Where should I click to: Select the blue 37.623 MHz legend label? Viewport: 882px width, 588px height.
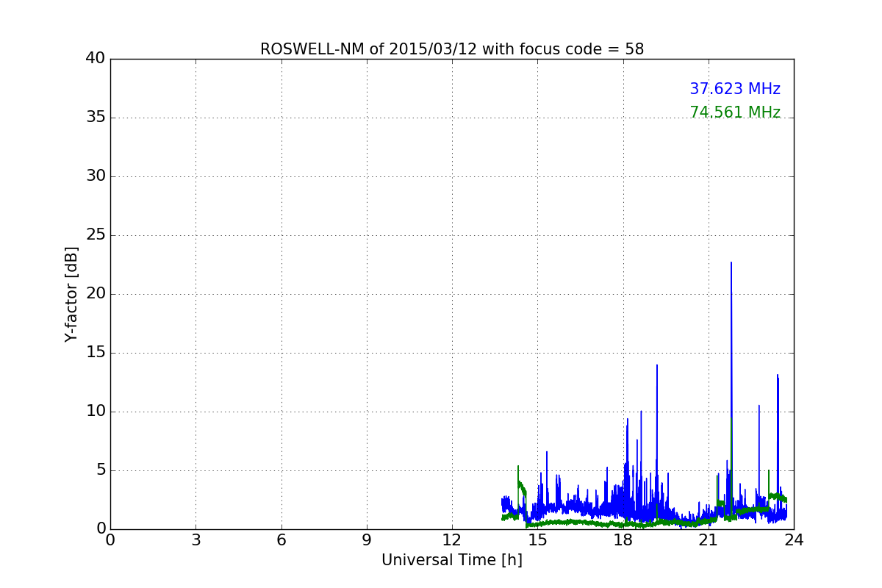[x=735, y=89]
